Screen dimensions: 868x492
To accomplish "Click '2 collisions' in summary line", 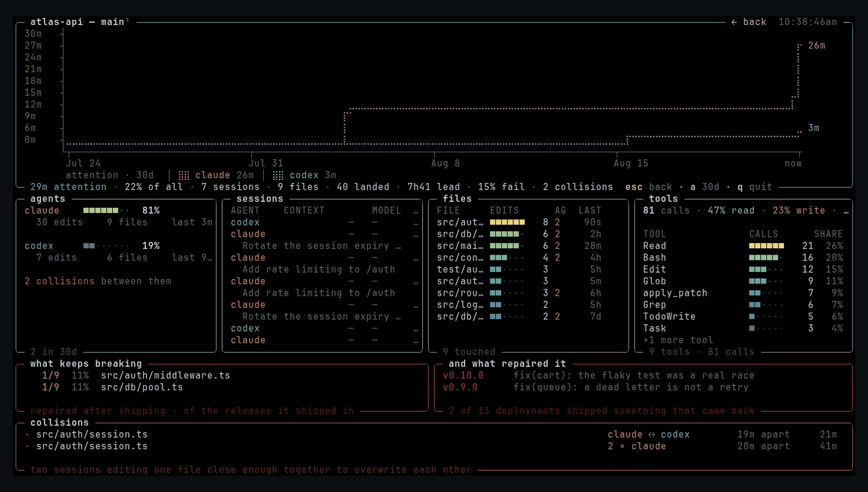I will (x=578, y=187).
